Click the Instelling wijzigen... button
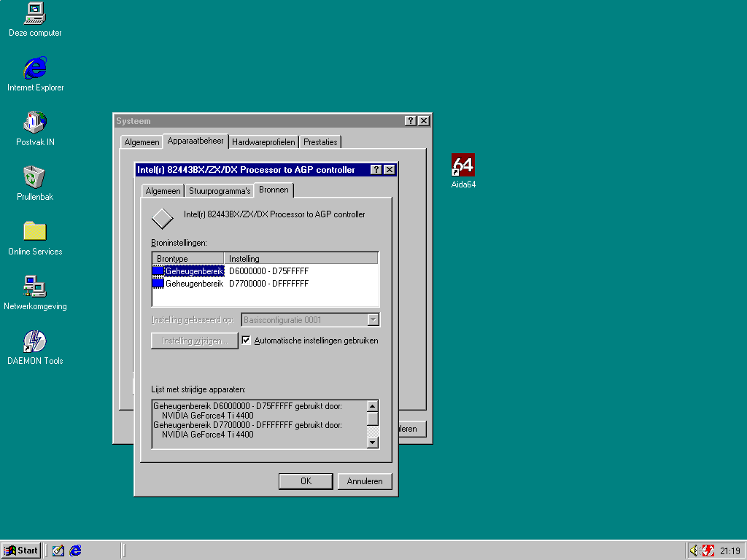The width and height of the screenshot is (747, 560). (194, 341)
